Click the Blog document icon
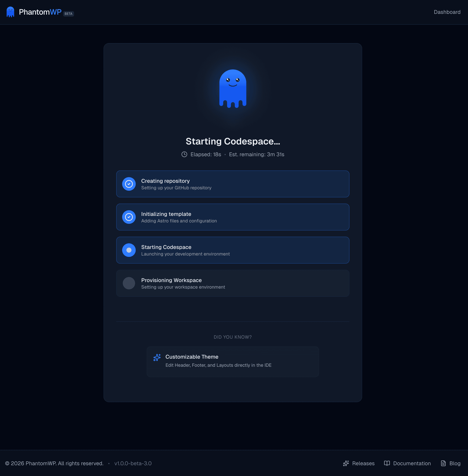 pos(443,463)
